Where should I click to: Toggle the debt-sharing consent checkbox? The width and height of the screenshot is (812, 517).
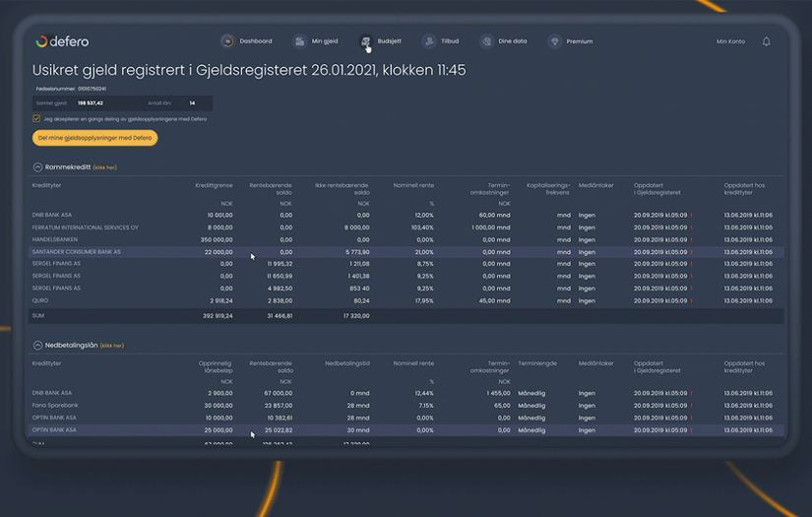tap(36, 119)
